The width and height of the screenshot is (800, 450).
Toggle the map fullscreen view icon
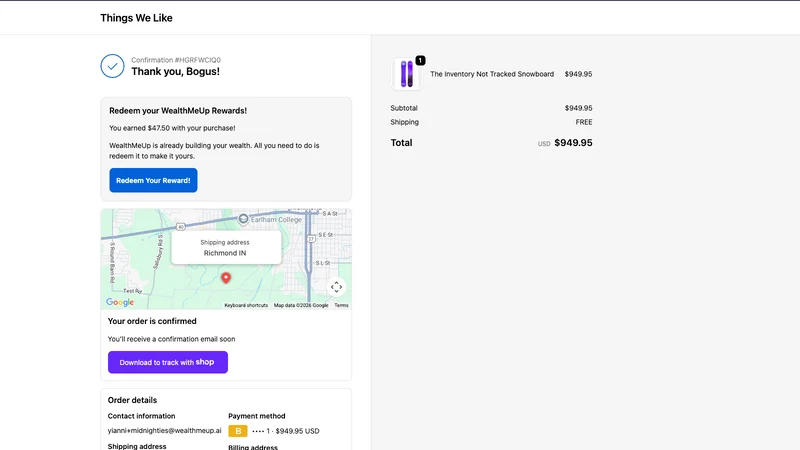(336, 287)
